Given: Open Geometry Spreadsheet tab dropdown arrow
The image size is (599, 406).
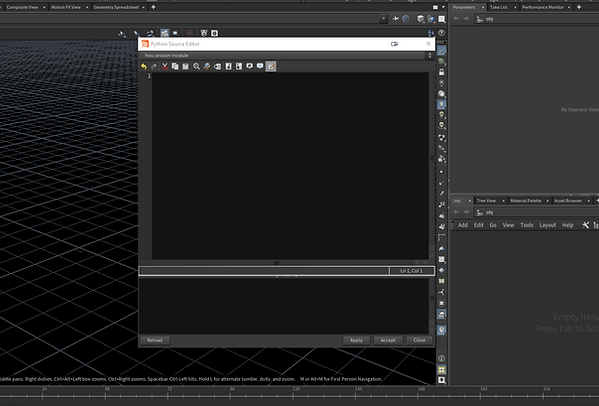Looking at the screenshot, I should click(x=143, y=7).
